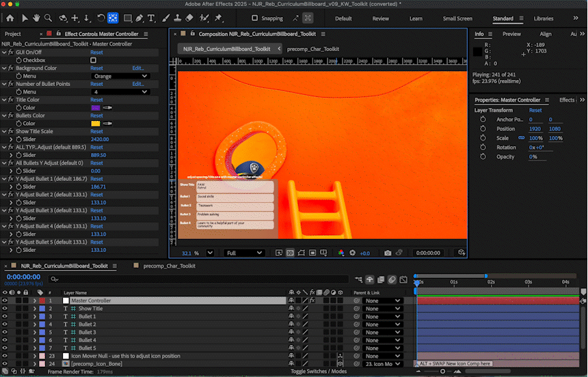Select the Zoom magnifier tool
The height and width of the screenshot is (377, 588).
(48, 18)
